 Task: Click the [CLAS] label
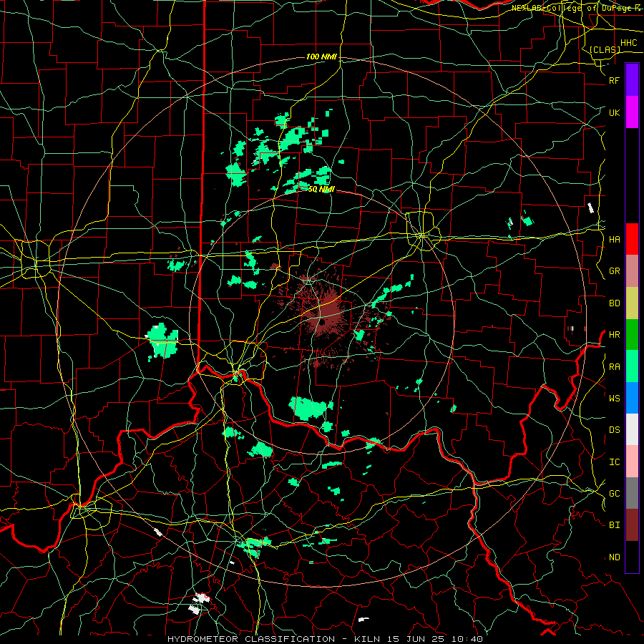pos(605,49)
